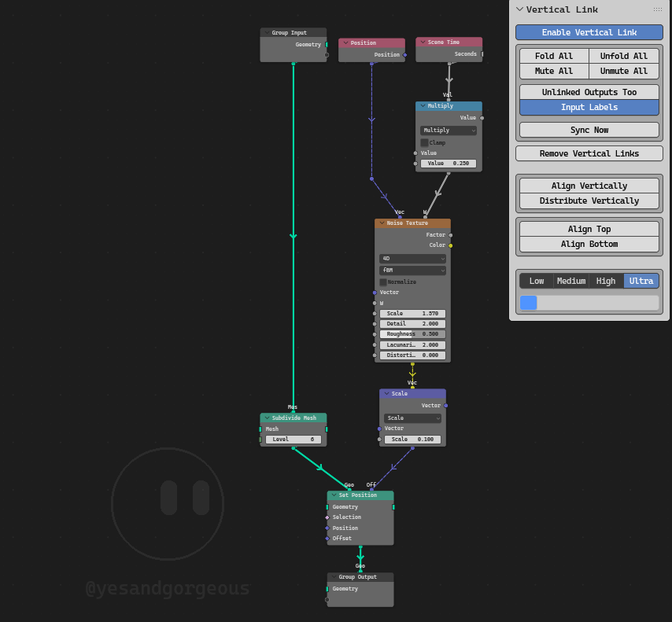
Task: Open the Multiply operation dropdown
Action: point(448,131)
